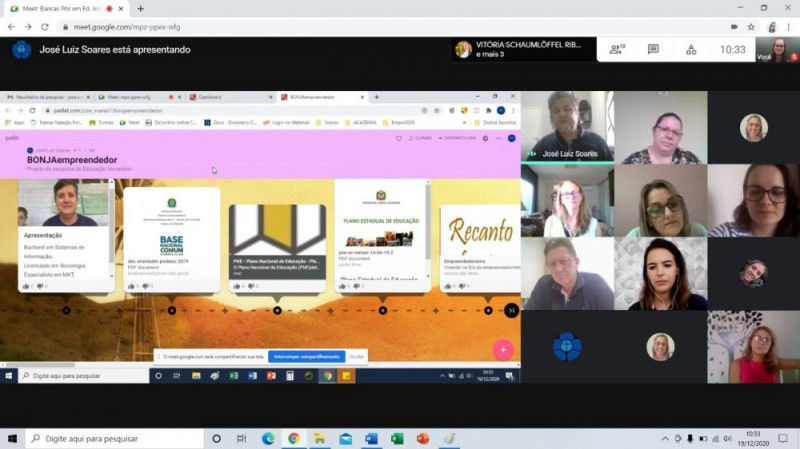
Task: Click the José Luiz Soares video tile
Action: pos(567,127)
